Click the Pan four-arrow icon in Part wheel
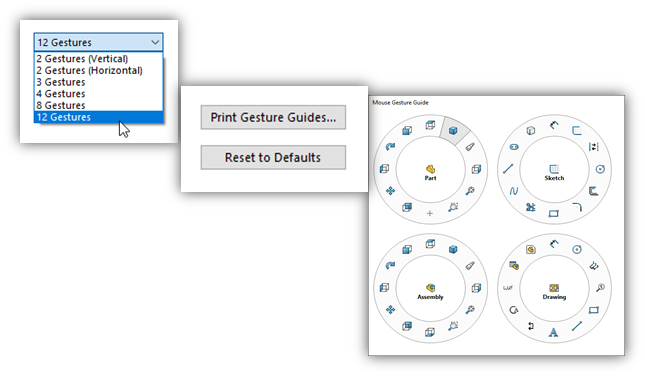645x376 pixels. (x=390, y=190)
